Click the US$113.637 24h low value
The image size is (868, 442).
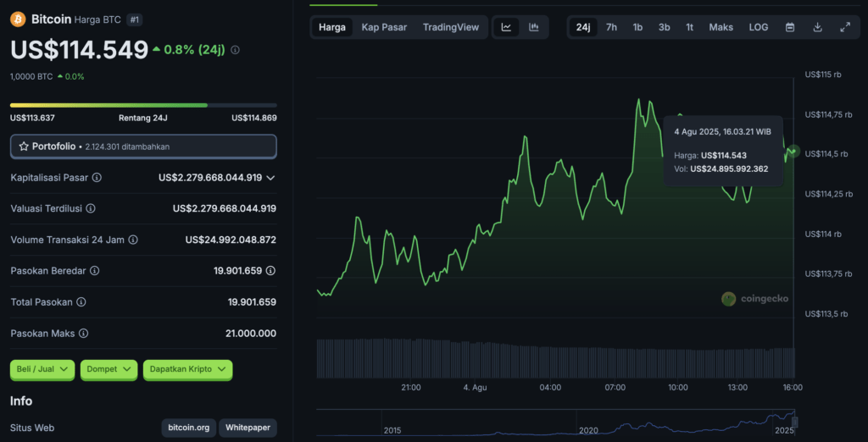(32, 118)
